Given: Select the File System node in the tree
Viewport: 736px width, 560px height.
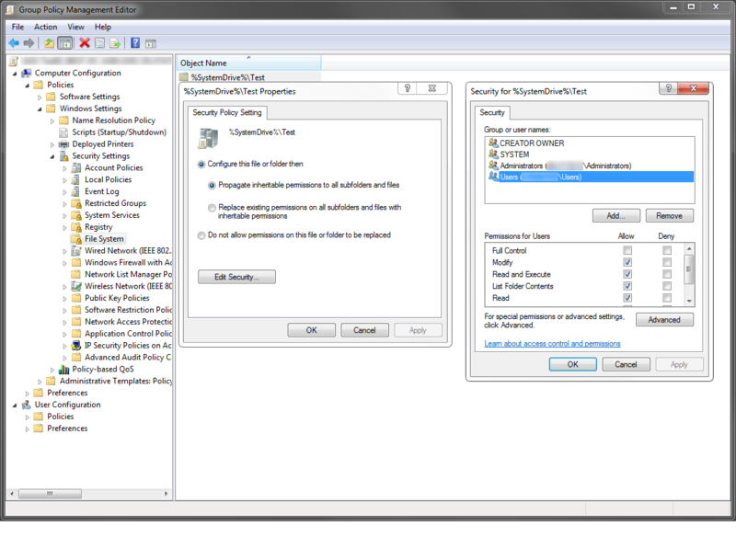Looking at the screenshot, I should coord(104,238).
